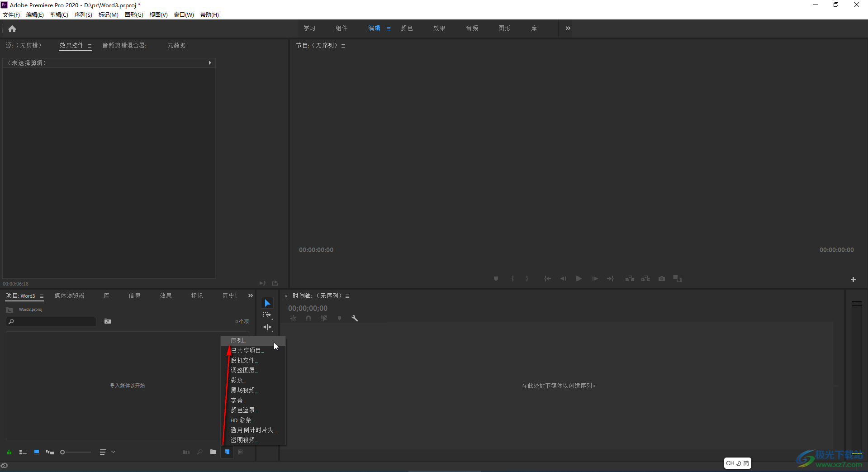Open the 文件(F) menu
This screenshot has width=868, height=472.
[x=11, y=15]
